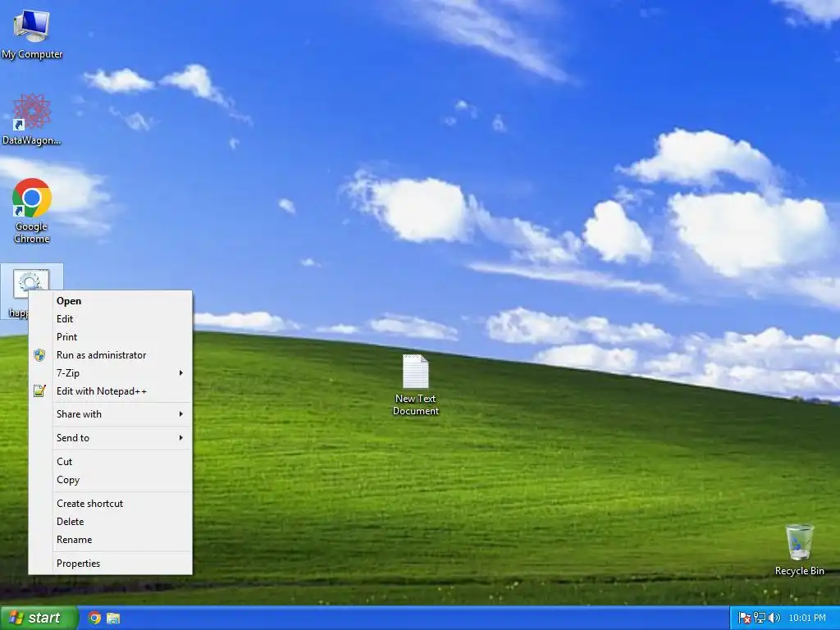Screen dimensions: 840x630
Task: Choose Rename in the context menu
Action: click(111, 540)
